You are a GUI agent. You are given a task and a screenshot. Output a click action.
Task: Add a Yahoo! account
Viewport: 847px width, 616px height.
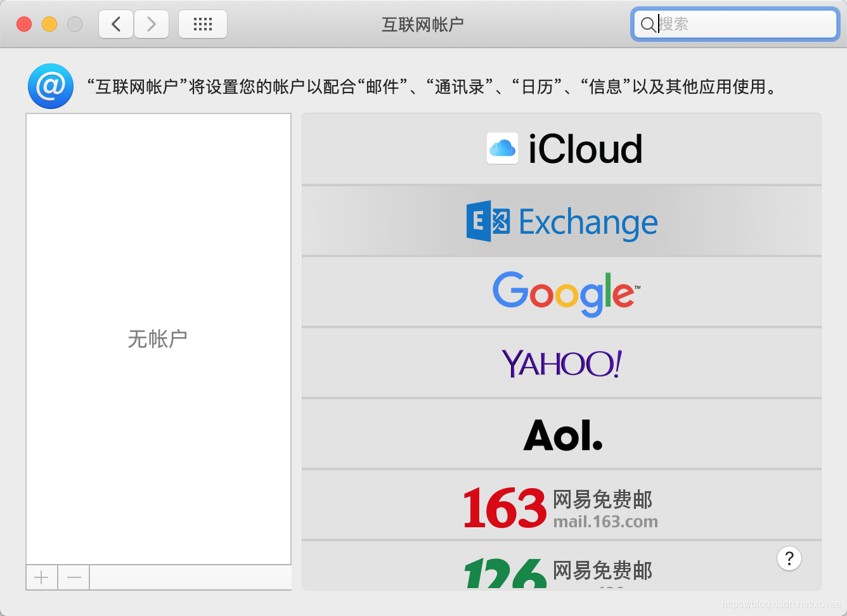point(562,363)
